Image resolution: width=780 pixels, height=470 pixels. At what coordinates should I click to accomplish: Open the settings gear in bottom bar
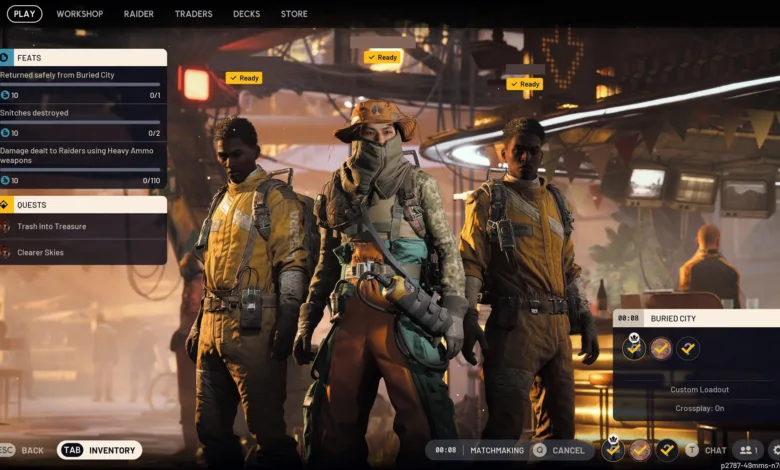774,450
